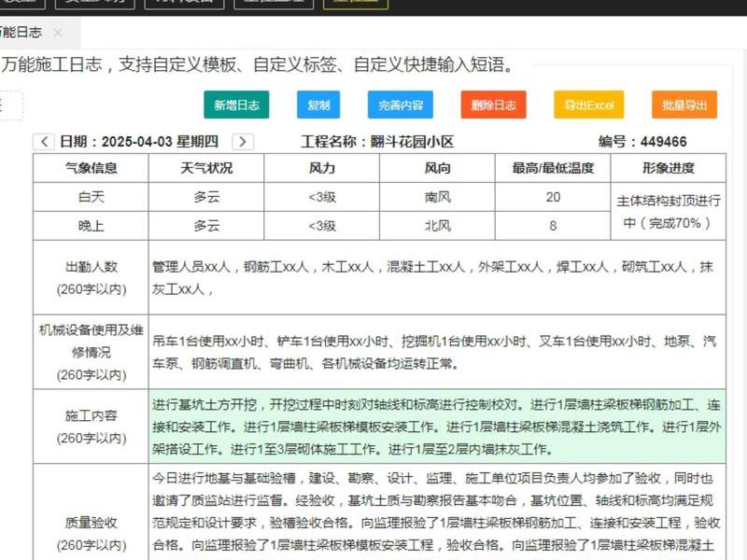Click the 形象进度 header cell
The width and height of the screenshot is (747, 560).
(x=668, y=168)
